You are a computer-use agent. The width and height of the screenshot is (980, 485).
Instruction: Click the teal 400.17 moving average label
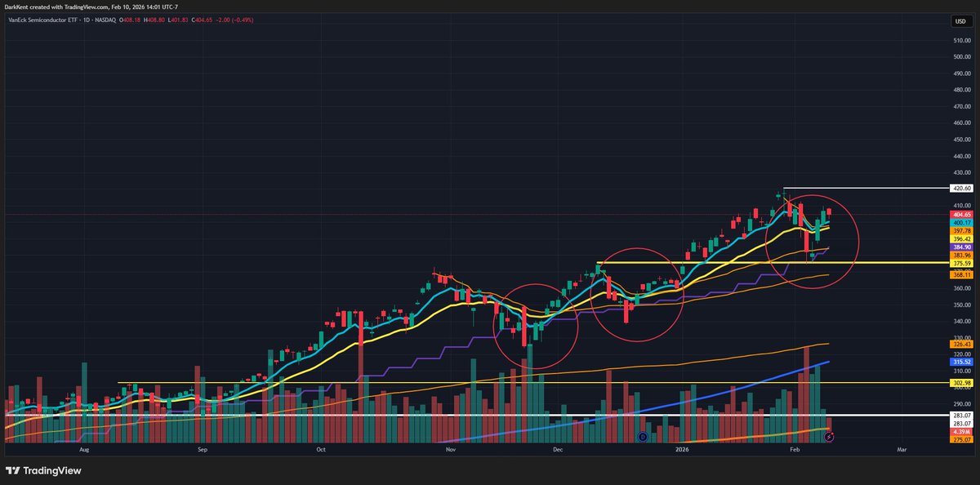pyautogui.click(x=961, y=222)
